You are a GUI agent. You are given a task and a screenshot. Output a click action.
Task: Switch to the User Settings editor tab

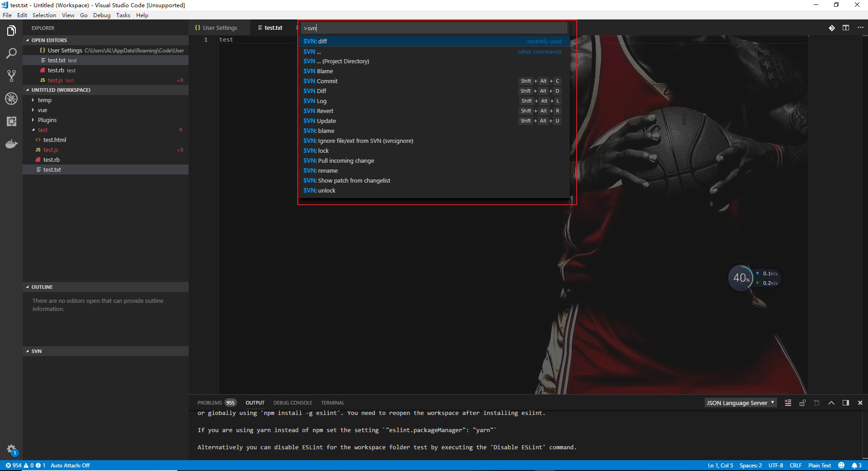pos(220,28)
